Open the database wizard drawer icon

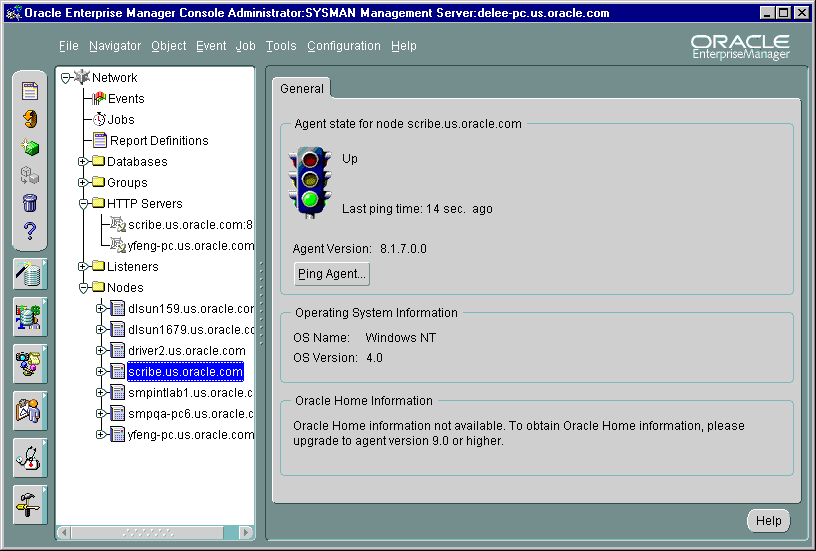pos(30,274)
